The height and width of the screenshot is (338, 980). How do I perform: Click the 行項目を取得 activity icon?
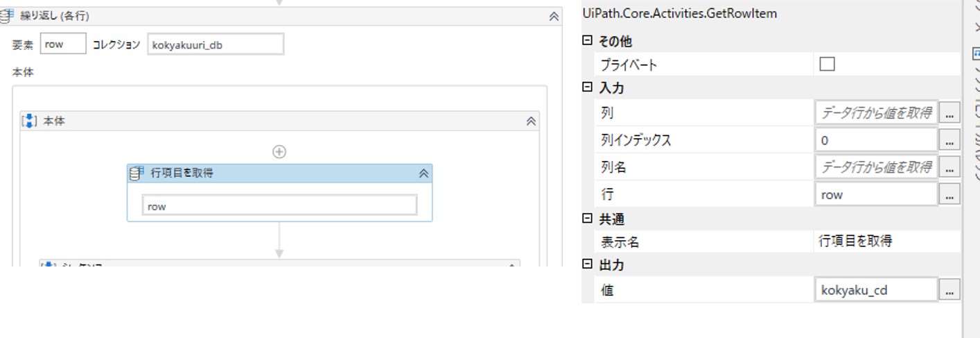point(137,174)
